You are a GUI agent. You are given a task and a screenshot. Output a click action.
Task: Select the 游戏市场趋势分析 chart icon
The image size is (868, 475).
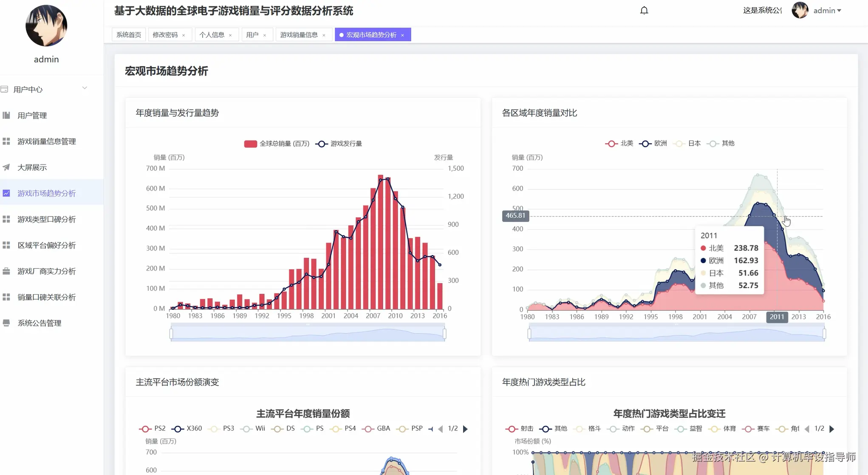(x=6, y=193)
